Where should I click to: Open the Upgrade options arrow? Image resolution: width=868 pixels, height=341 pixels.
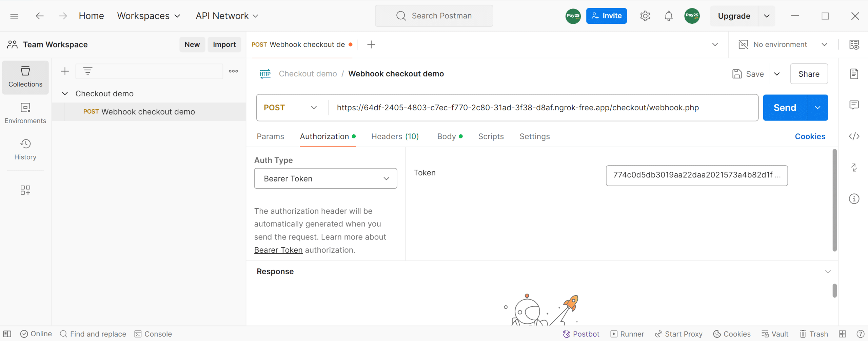pos(767,16)
